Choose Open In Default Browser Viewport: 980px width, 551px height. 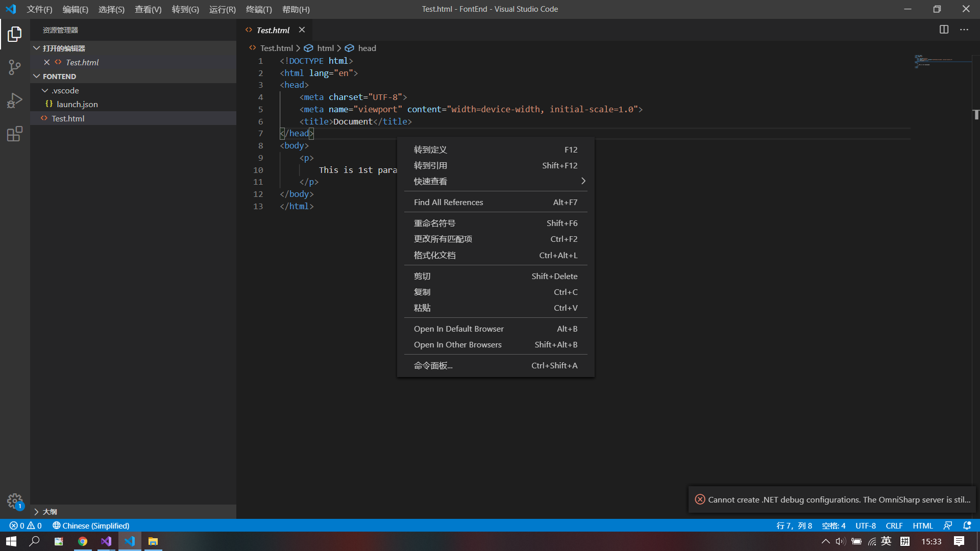pyautogui.click(x=458, y=329)
